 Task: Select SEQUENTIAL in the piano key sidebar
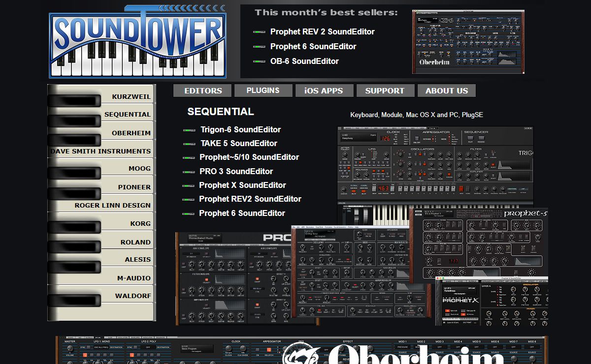127,114
